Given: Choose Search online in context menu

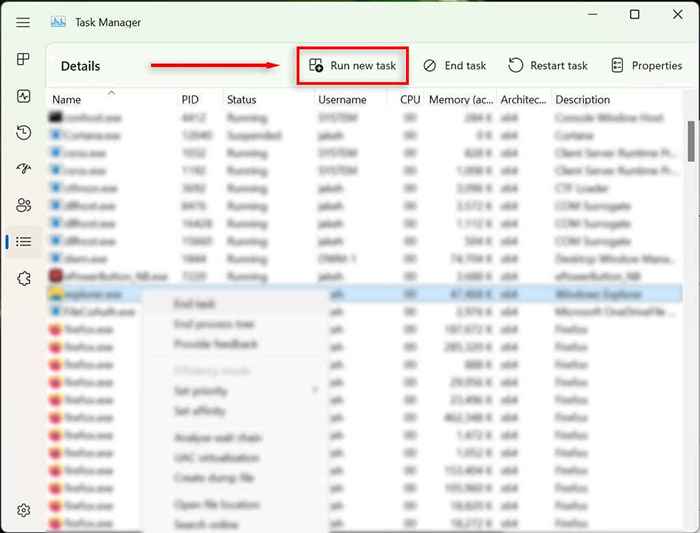Looking at the screenshot, I should point(206,524).
